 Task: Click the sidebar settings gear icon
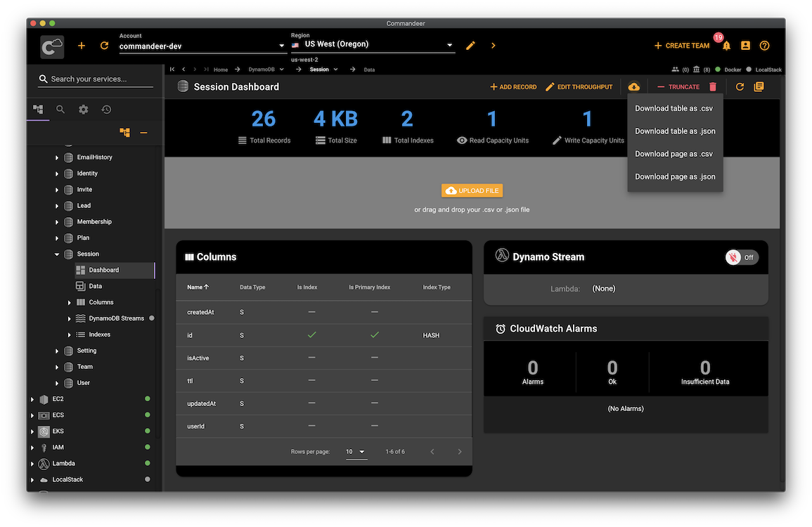tap(84, 110)
